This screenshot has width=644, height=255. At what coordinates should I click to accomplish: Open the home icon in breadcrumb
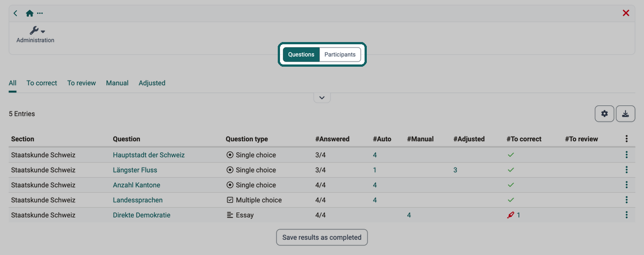coord(30,13)
